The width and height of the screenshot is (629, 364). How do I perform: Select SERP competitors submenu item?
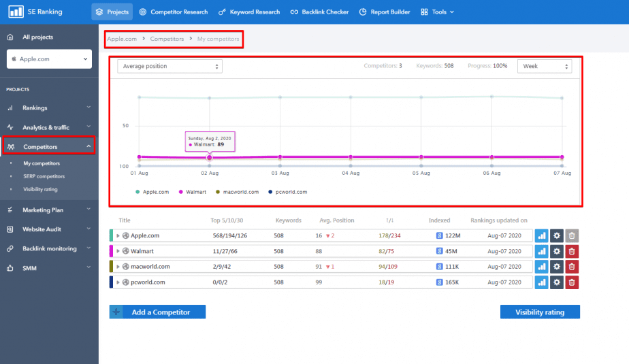[x=44, y=176]
